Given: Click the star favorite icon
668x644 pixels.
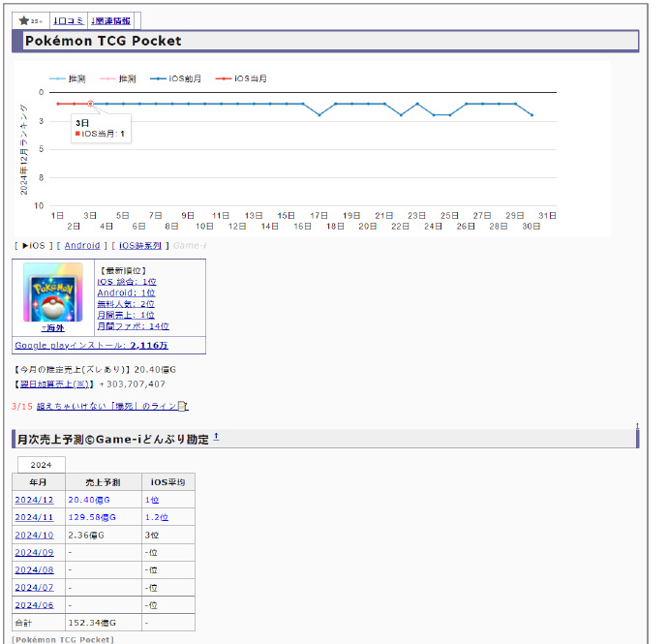Looking at the screenshot, I should click(x=25, y=20).
